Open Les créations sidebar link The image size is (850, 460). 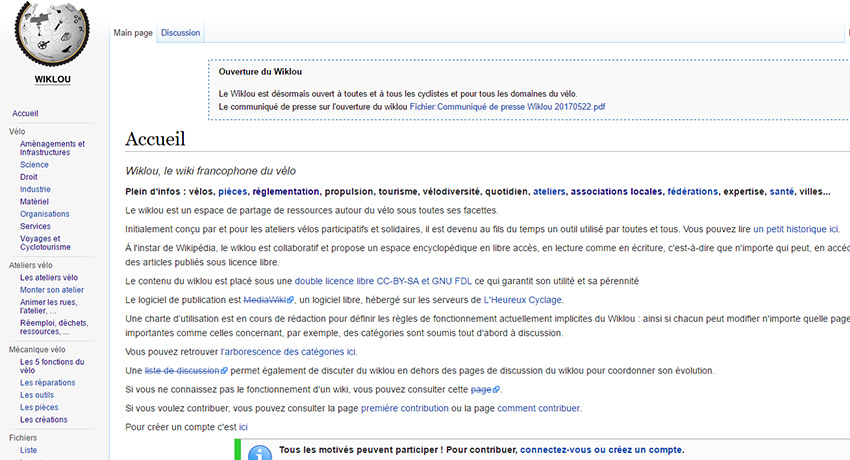[x=44, y=420]
